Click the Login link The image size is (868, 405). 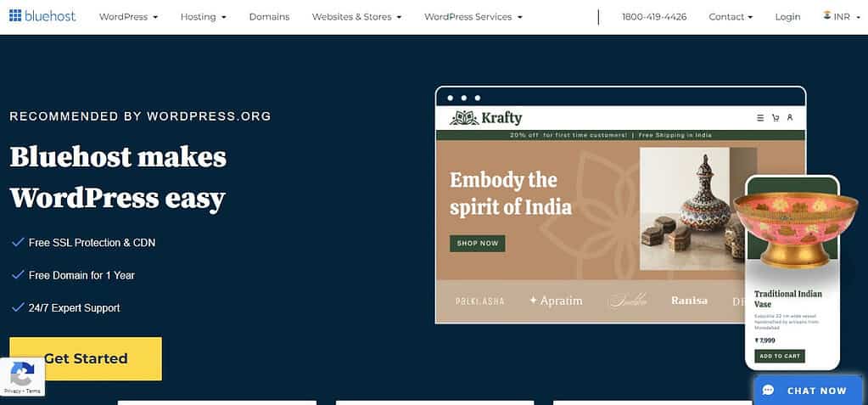tap(787, 17)
